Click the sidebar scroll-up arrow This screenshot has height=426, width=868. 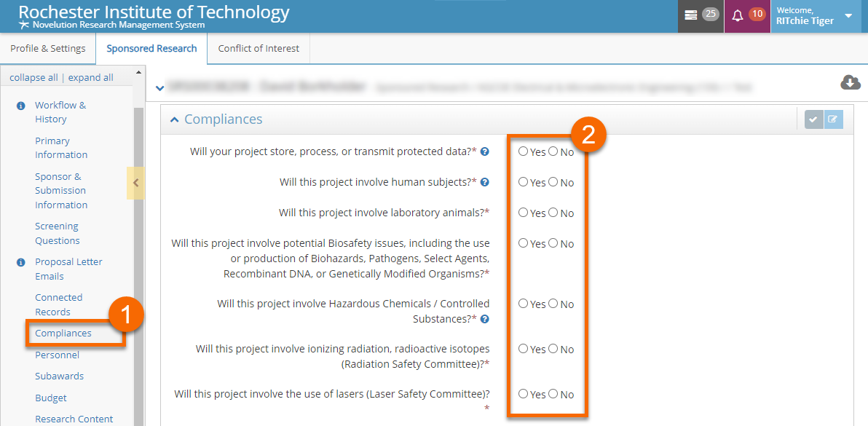[x=139, y=71]
